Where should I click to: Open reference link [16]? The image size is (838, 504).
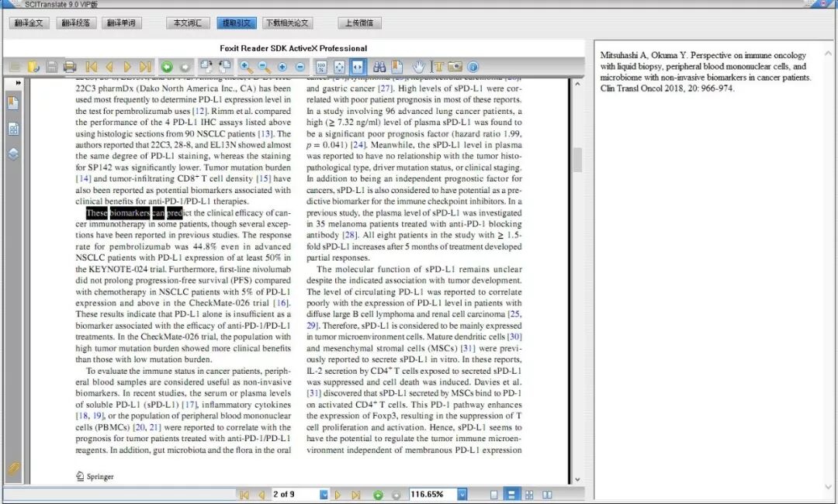click(282, 302)
